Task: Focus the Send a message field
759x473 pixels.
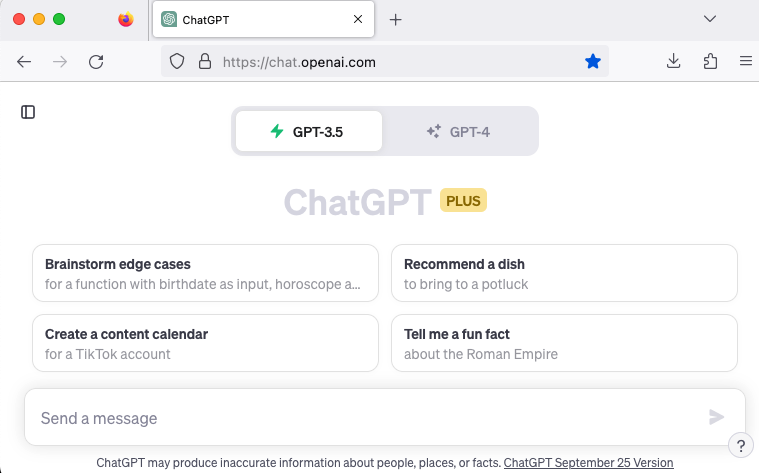Action: click(360, 417)
